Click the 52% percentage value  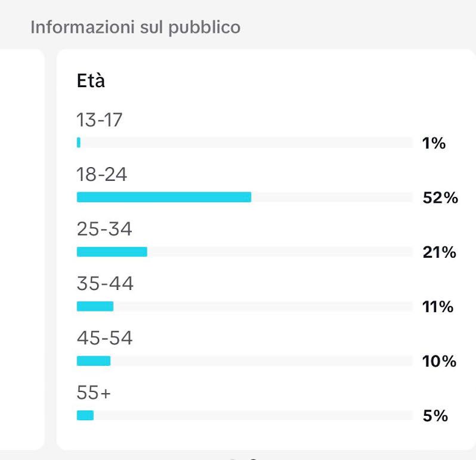440,198
